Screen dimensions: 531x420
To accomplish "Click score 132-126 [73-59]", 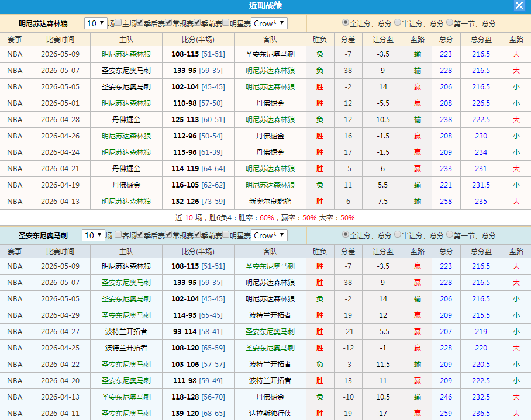I will click(198, 201).
